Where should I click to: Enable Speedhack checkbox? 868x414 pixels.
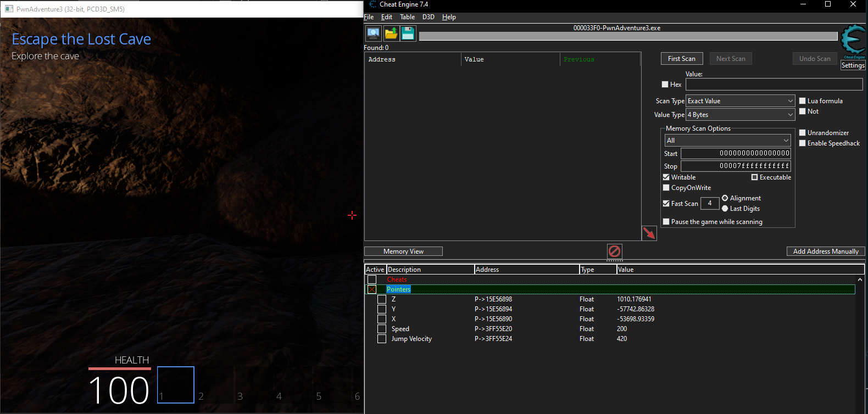803,143
